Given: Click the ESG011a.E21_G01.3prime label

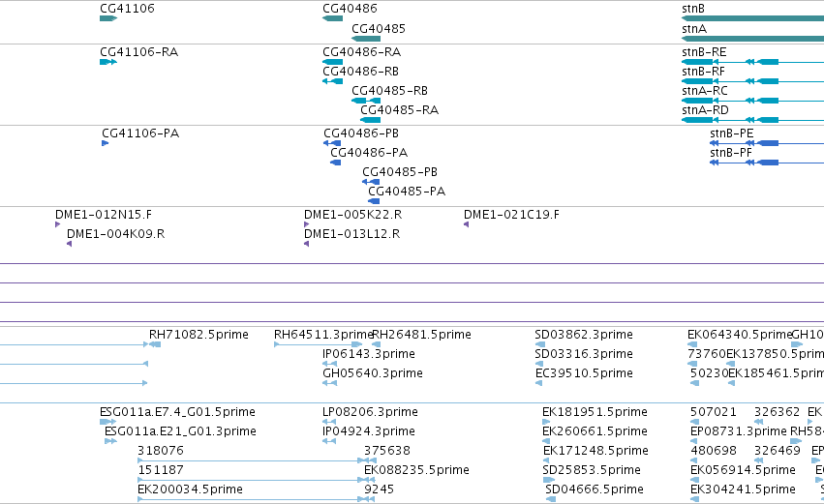Looking at the screenshot, I should tap(181, 431).
